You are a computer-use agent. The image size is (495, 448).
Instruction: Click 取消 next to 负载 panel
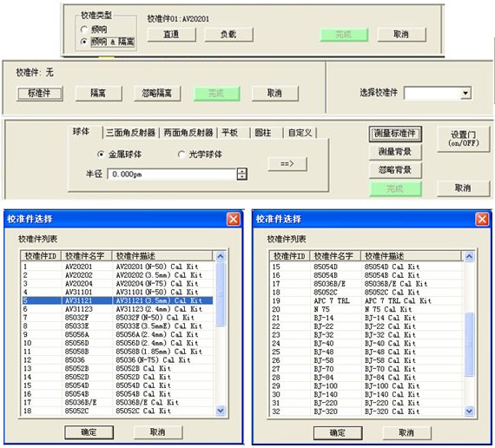point(401,34)
